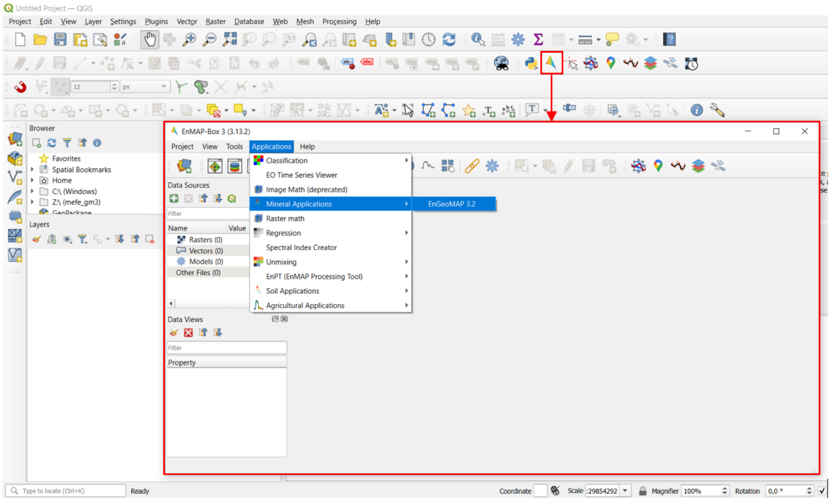Open the Plugins menu in QGIS

[x=156, y=21]
